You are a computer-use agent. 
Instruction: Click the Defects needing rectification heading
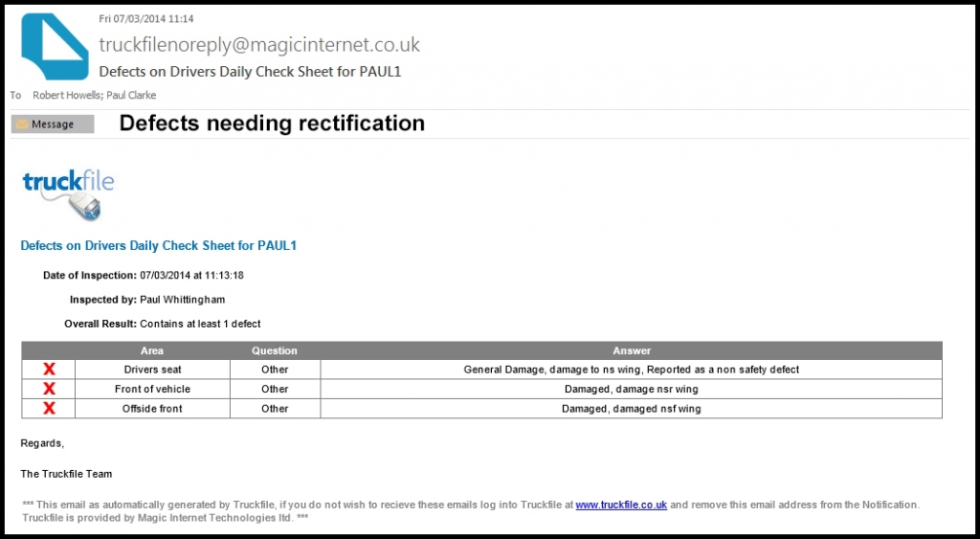tap(272, 124)
